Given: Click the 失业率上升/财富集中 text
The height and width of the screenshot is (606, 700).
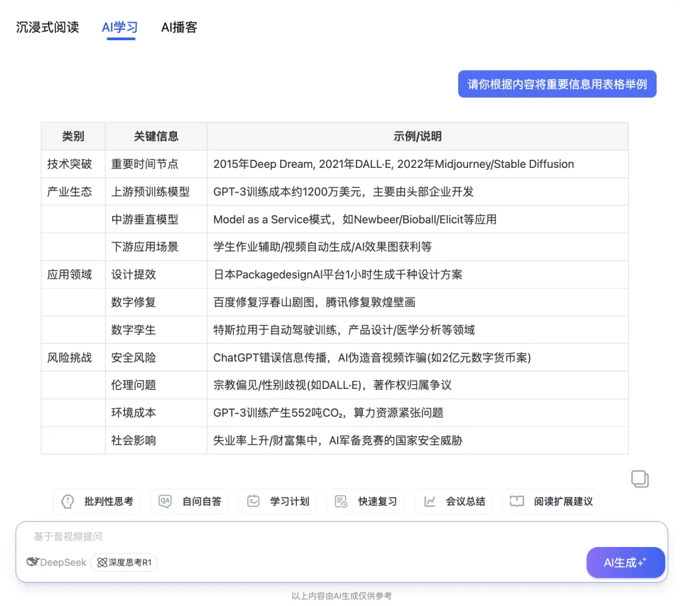Looking at the screenshot, I should click(x=265, y=440).
